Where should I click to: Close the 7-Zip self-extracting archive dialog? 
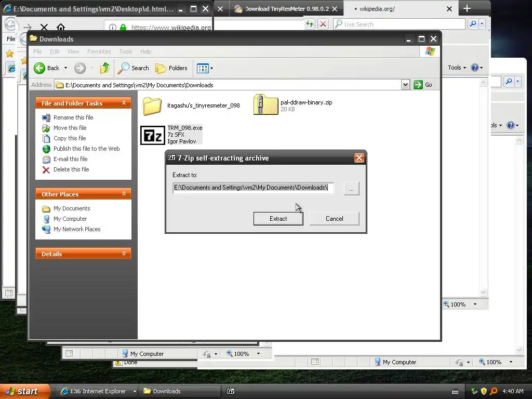pyautogui.click(x=359, y=158)
